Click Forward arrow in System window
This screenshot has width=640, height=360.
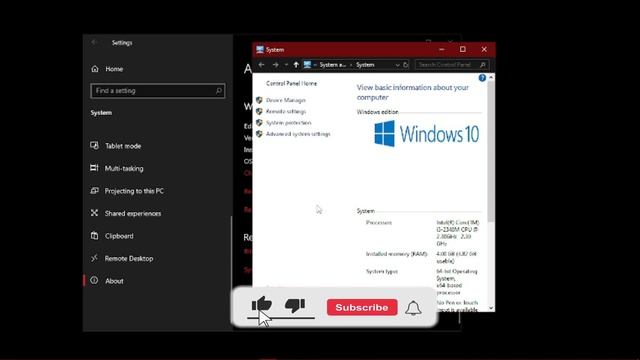pyautogui.click(x=276, y=65)
